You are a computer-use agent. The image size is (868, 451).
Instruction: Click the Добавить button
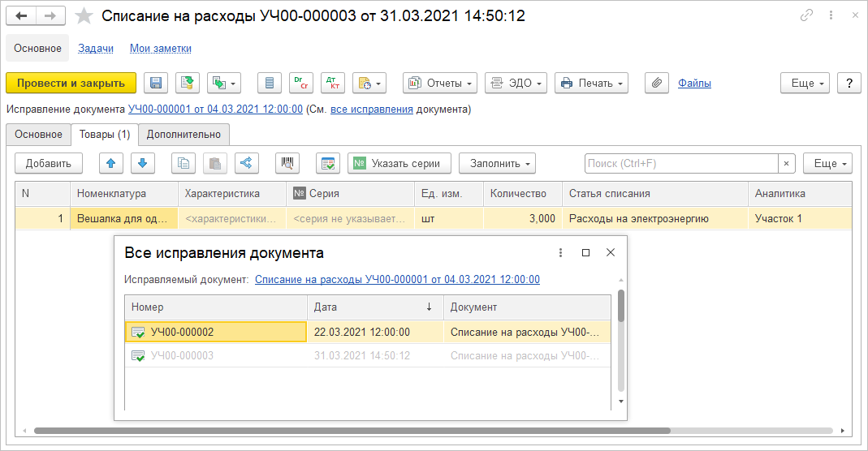pyautogui.click(x=49, y=164)
